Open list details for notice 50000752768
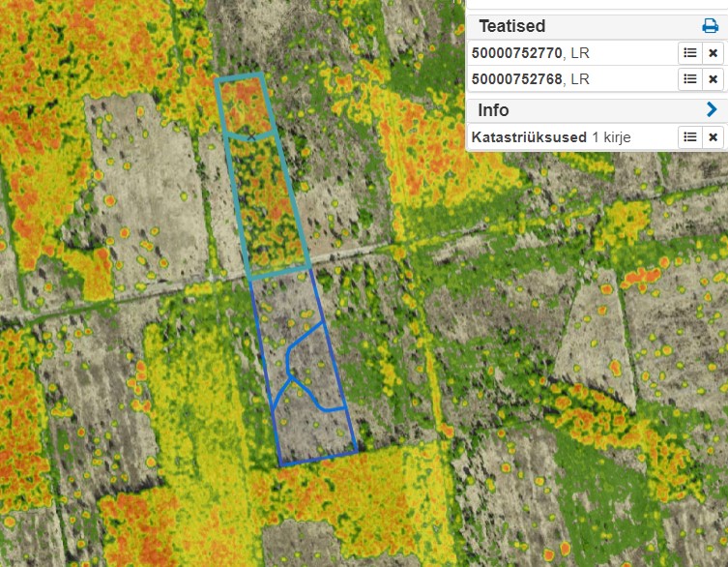The height and width of the screenshot is (567, 728). point(690,79)
